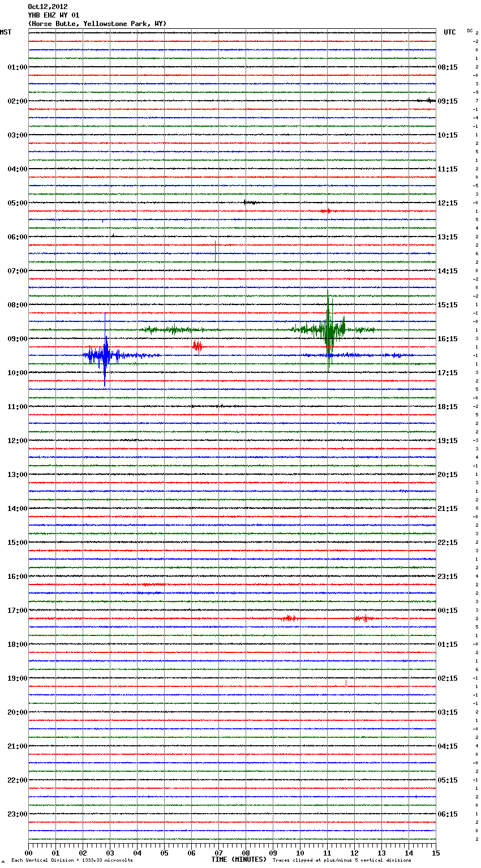Click the MST time label '09:00'

tap(18, 339)
